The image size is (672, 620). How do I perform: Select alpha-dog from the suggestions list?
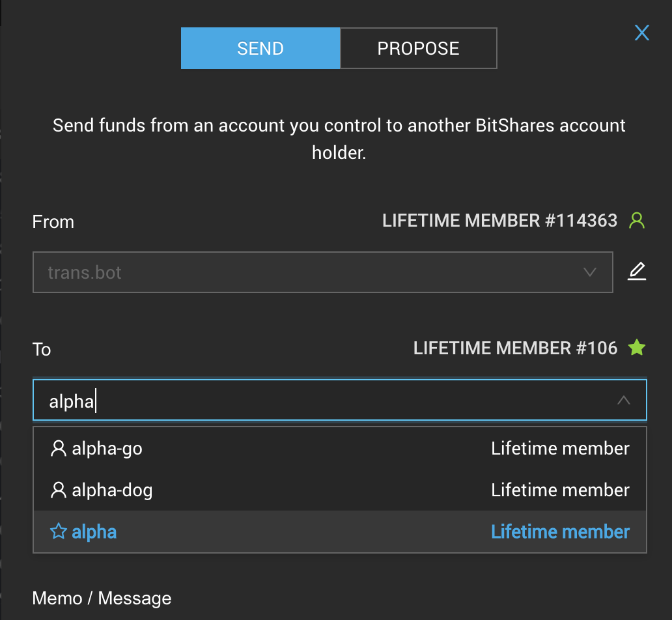[339, 490]
